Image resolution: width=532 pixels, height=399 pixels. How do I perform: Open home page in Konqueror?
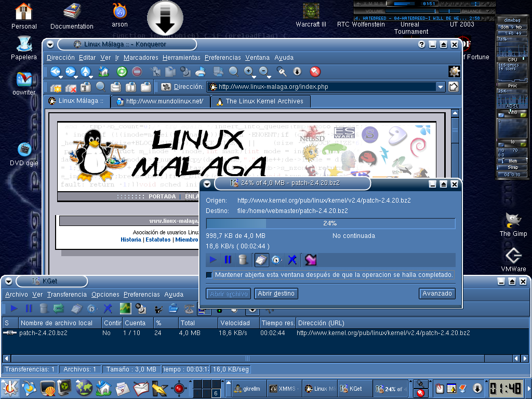pos(103,72)
